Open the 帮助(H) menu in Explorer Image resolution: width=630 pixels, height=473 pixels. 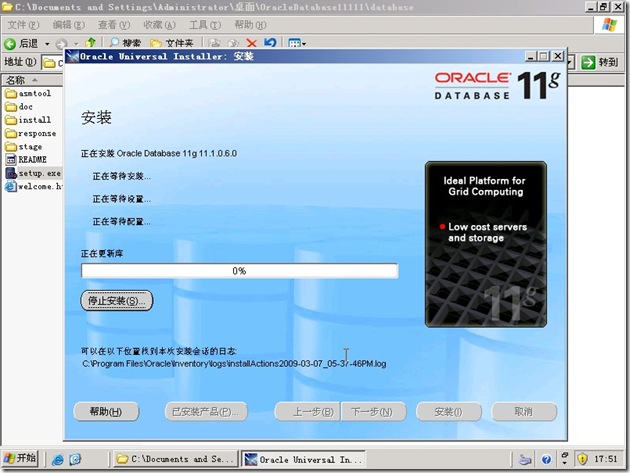click(x=250, y=25)
